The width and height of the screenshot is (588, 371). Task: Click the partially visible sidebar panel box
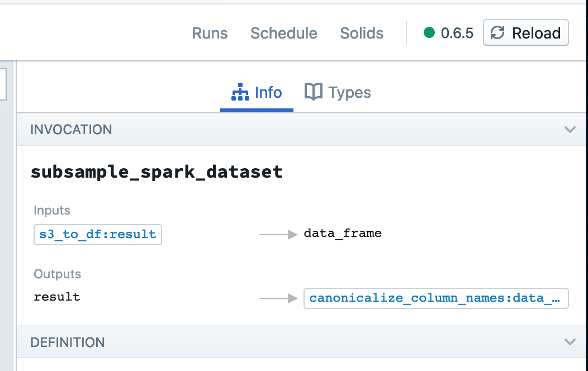coord(3,83)
